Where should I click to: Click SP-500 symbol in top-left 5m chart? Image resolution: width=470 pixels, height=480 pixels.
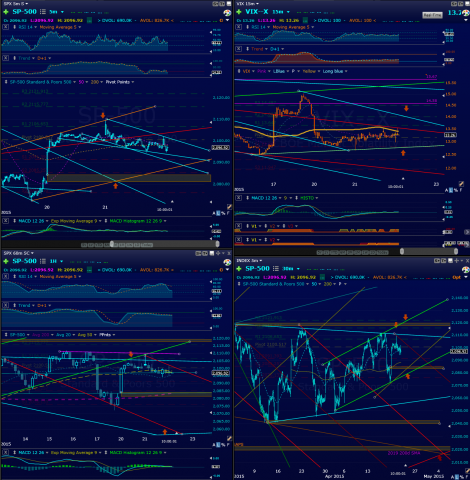point(24,12)
